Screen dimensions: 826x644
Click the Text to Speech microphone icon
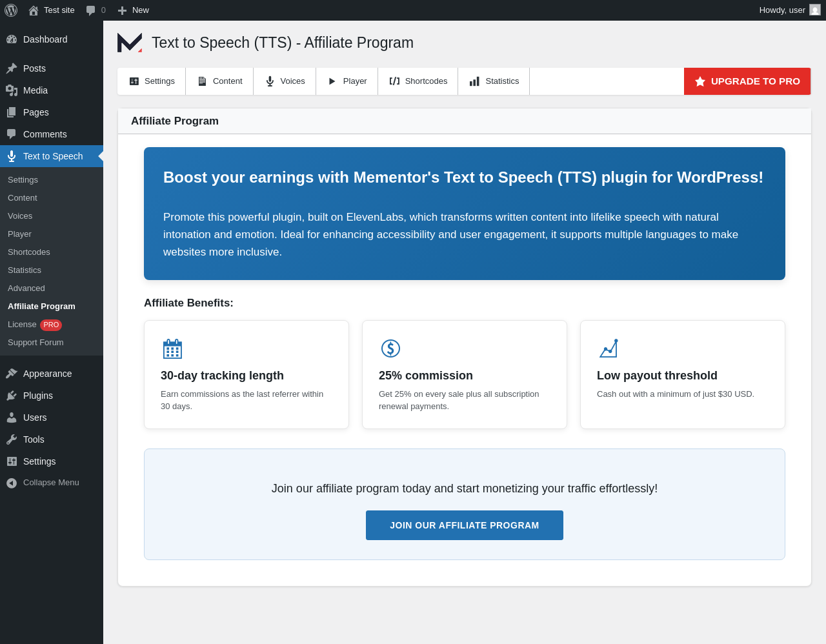point(12,156)
